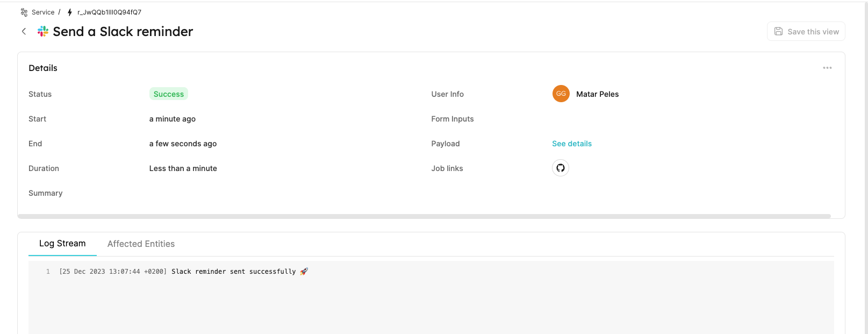Click the rocket emoji in the log

304,272
